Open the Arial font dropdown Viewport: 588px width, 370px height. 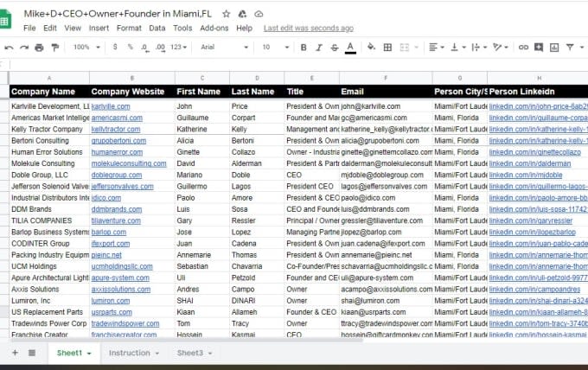point(224,48)
